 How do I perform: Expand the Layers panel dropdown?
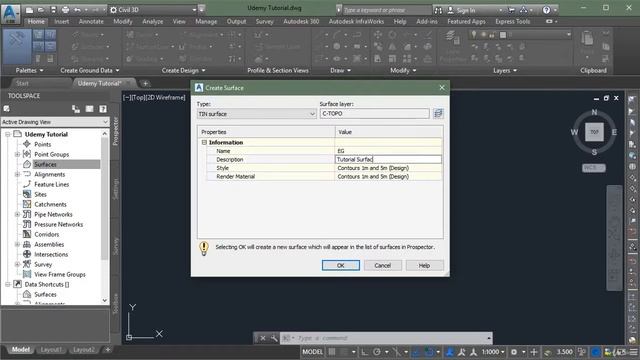click(x=505, y=70)
